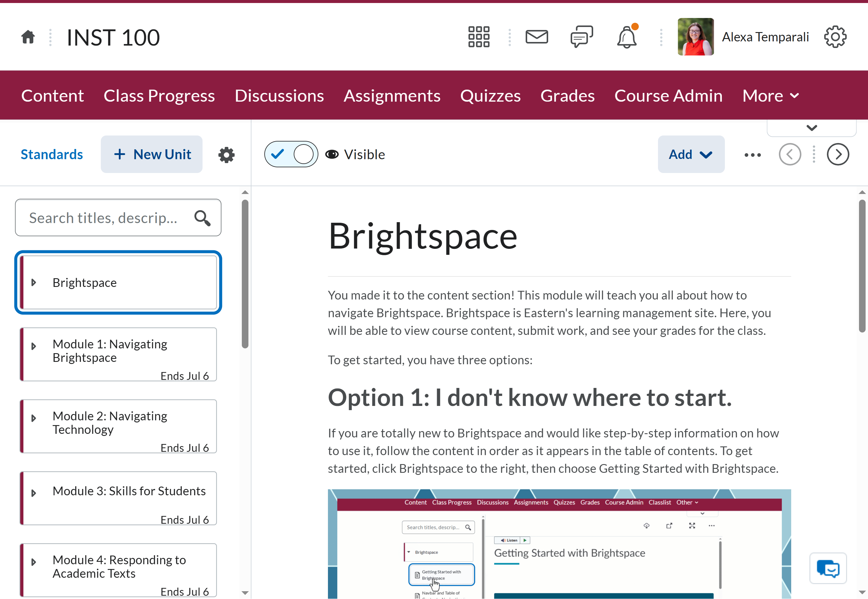Go to previous content item arrow

[x=790, y=154]
